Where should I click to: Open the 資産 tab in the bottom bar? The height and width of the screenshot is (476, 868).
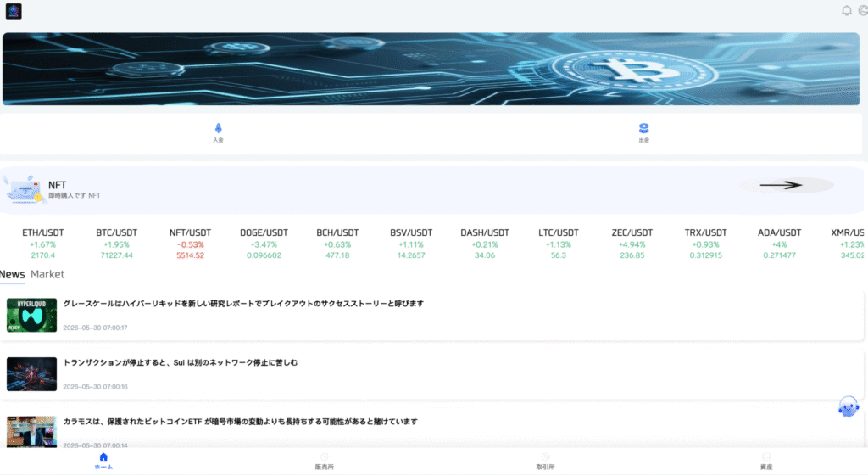(766, 461)
